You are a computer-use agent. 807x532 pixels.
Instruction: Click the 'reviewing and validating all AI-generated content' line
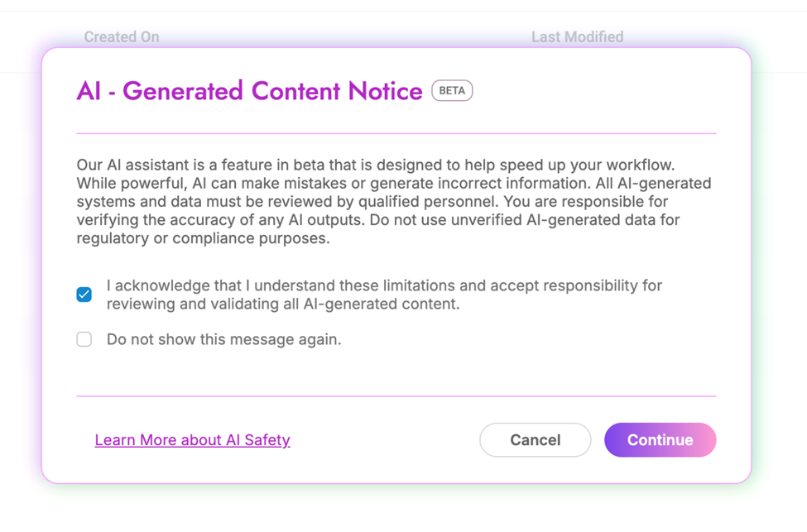pos(283,304)
